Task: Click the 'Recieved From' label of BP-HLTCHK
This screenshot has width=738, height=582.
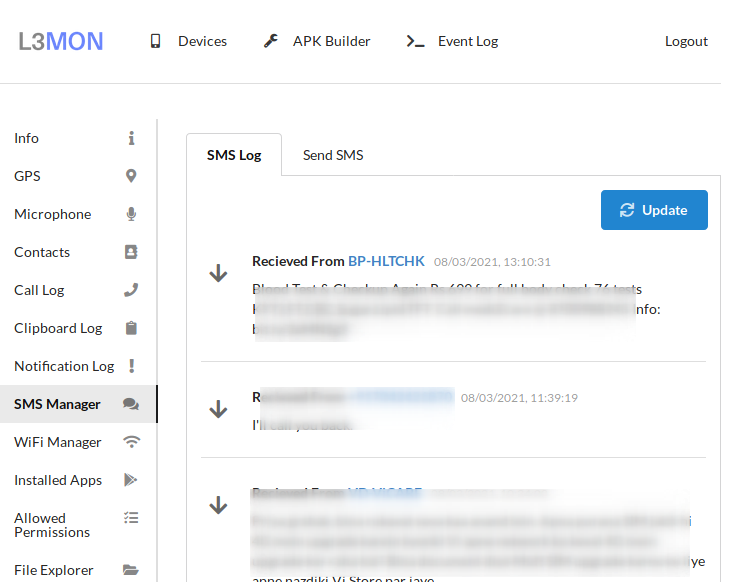Action: point(298,261)
